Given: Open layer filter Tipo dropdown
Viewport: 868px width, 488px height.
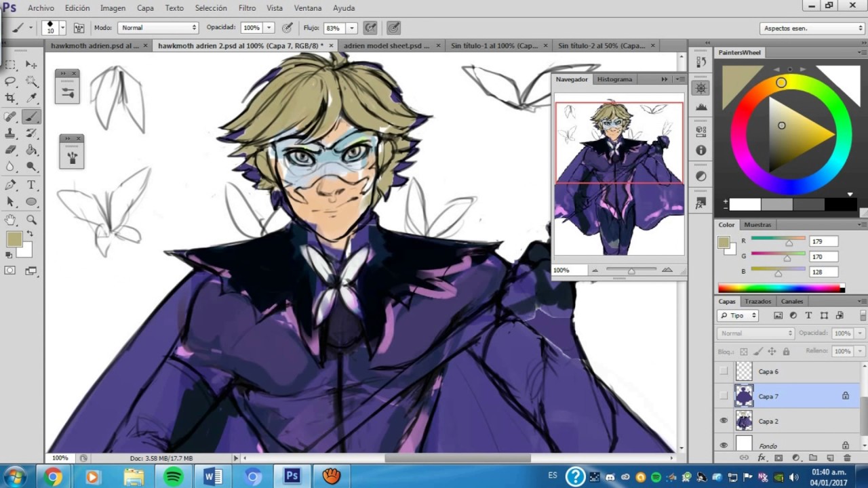Looking at the screenshot, I should click(x=738, y=316).
